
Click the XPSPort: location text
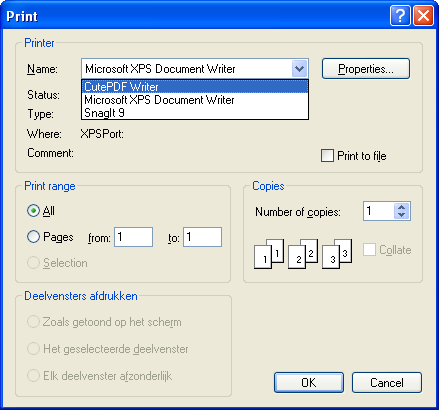(x=102, y=134)
